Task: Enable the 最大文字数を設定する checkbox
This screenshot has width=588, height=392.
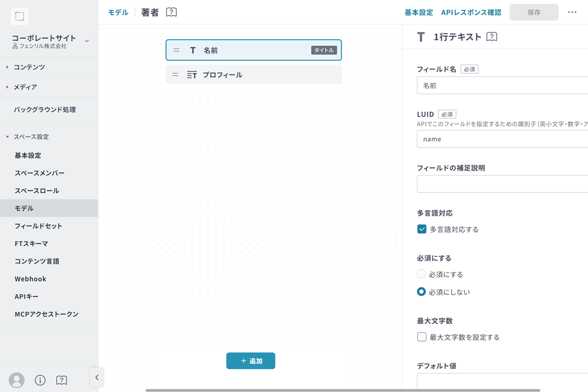Action: pyautogui.click(x=421, y=337)
